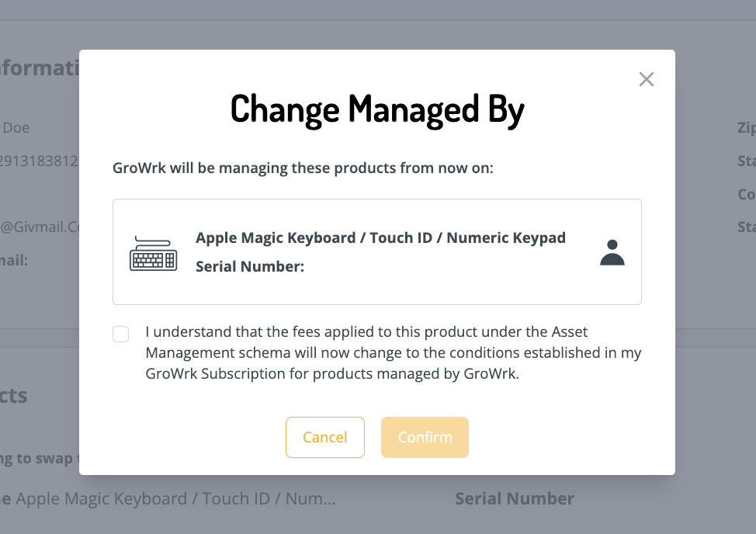Click truncated Apple Magic Keyboard text behind dialog
The image size is (756, 534).
[x=175, y=498]
